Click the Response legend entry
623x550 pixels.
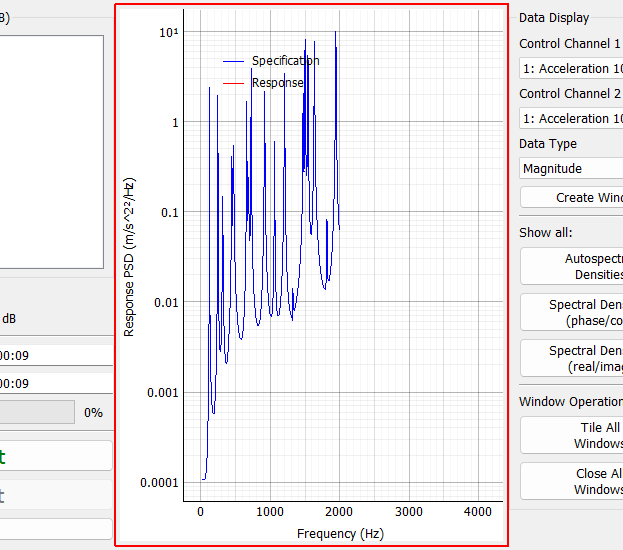(x=263, y=83)
